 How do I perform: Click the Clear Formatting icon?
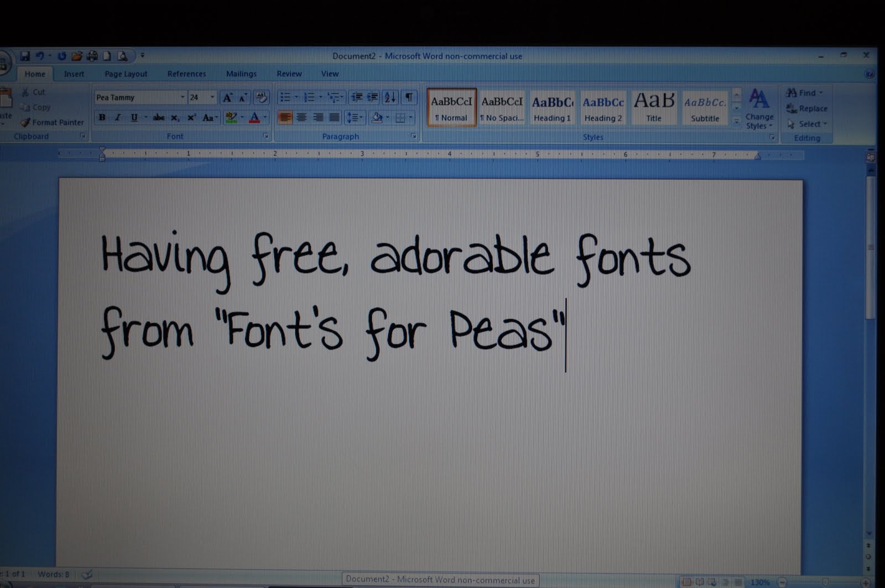tap(262, 97)
